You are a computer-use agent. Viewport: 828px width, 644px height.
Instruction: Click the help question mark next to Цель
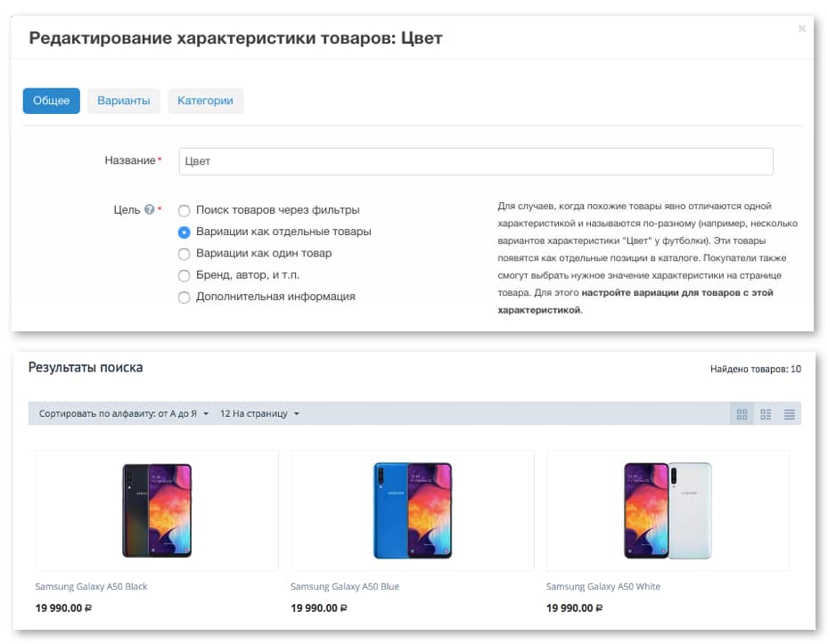tap(149, 210)
